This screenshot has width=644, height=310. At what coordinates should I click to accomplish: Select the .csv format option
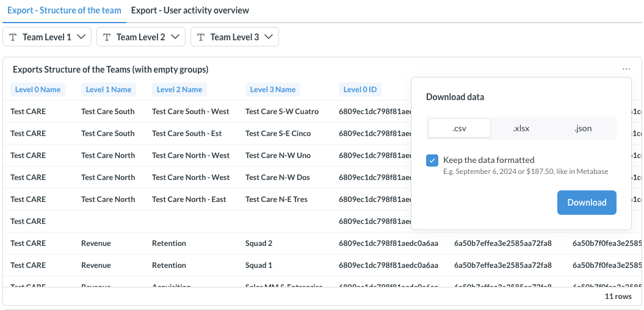pos(459,129)
